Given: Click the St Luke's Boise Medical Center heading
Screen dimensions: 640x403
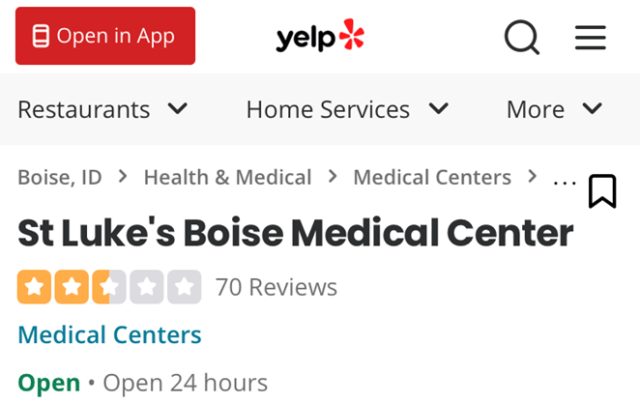Looking at the screenshot, I should (296, 234).
